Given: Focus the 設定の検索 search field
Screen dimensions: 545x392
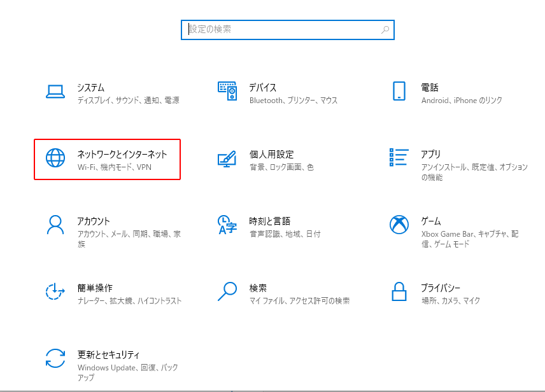Looking at the screenshot, I should pos(280,30).
